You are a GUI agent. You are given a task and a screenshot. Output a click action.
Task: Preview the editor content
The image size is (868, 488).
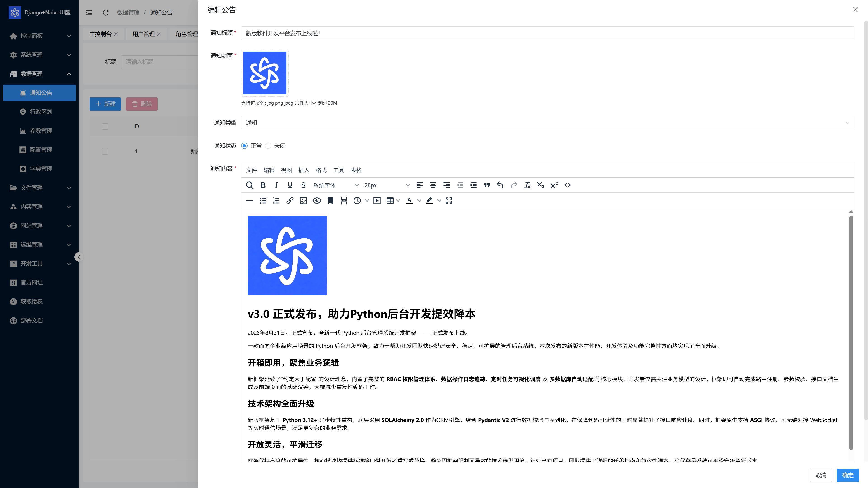[x=317, y=201]
